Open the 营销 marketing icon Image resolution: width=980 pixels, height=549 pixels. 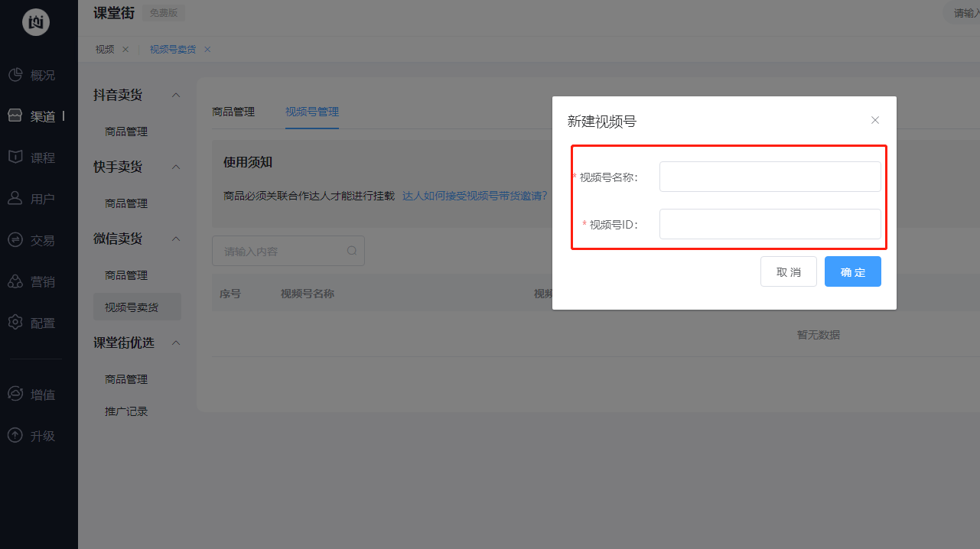pos(15,281)
